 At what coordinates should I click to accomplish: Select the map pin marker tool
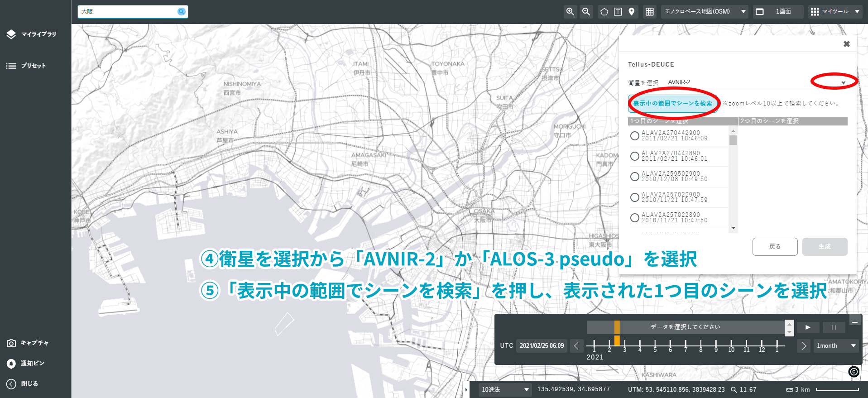tap(631, 12)
